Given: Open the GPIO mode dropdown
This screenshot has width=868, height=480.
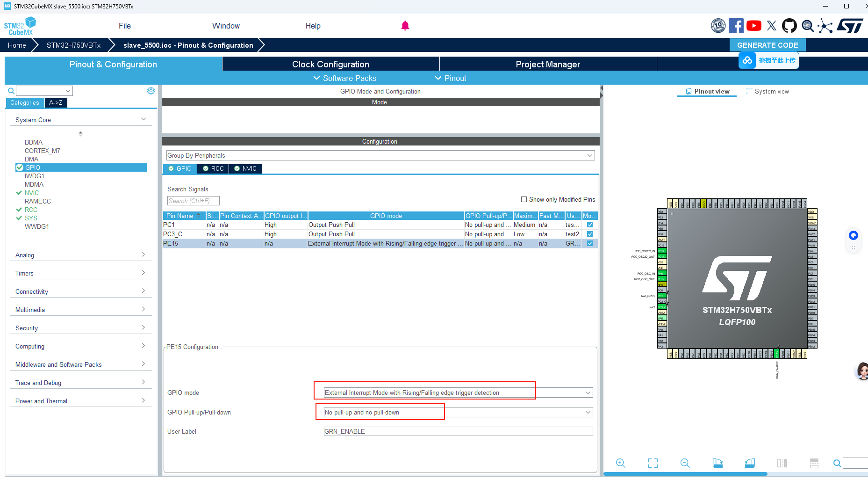Looking at the screenshot, I should tap(458, 393).
